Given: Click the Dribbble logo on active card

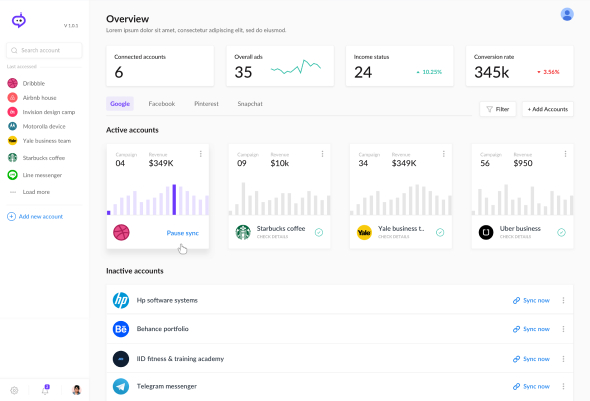Looking at the screenshot, I should tap(121, 232).
